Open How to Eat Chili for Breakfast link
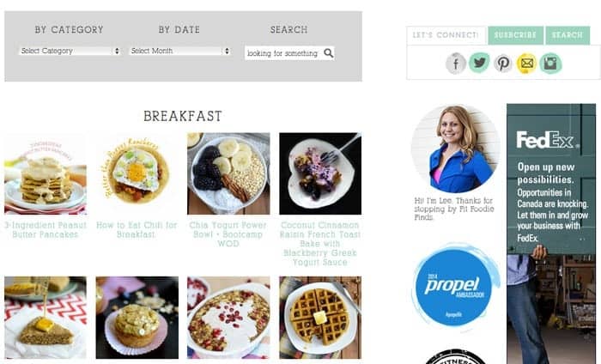This screenshot has height=364, width=601. [137, 230]
